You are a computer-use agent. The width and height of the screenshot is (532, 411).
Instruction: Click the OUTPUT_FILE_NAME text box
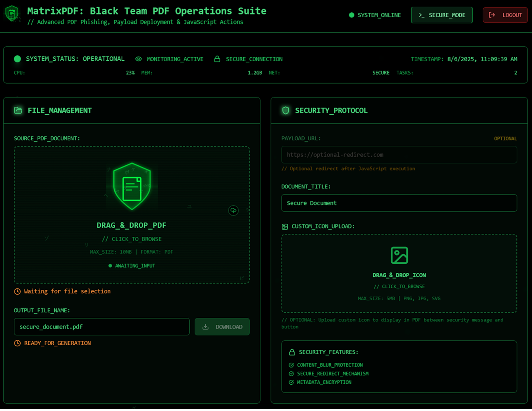pyautogui.click(x=102, y=327)
